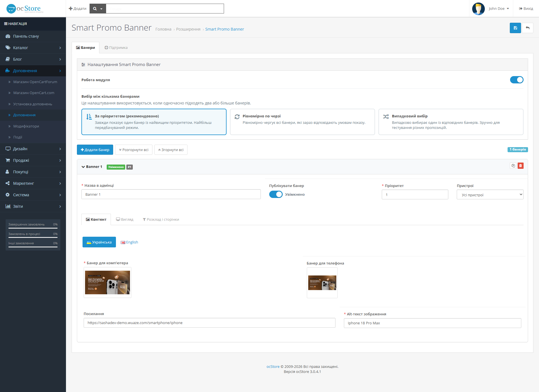
Task: Switch to Вигляд tab
Action: [x=125, y=220]
